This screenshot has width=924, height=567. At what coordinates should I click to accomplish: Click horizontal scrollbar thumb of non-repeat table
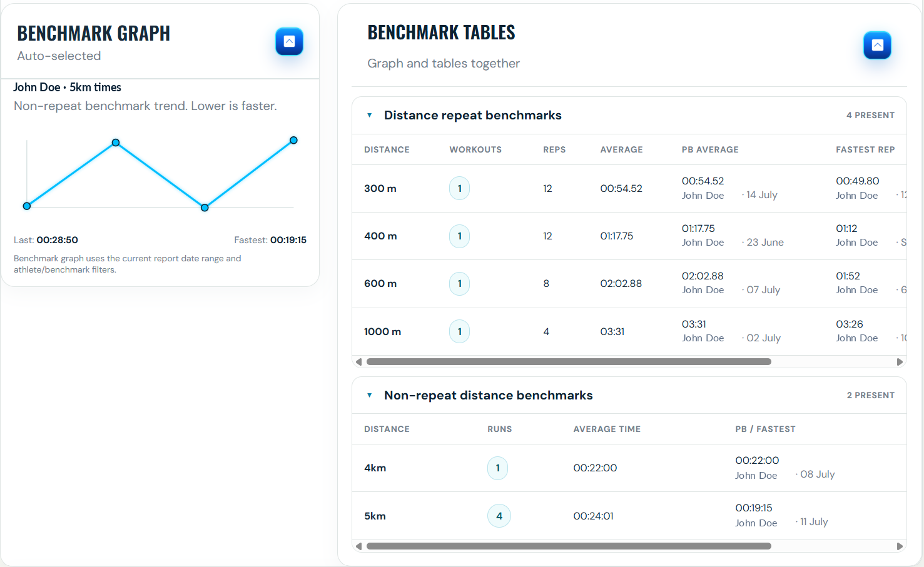point(569,546)
